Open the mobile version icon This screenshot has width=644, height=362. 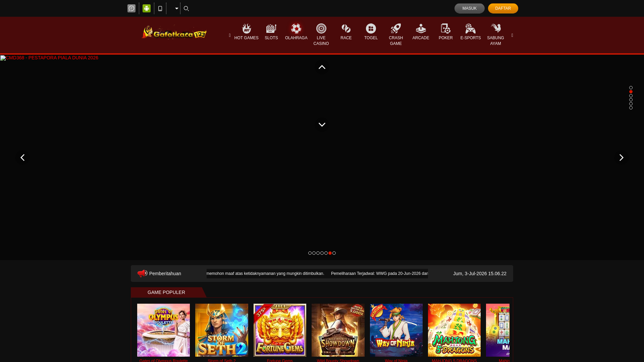click(160, 8)
